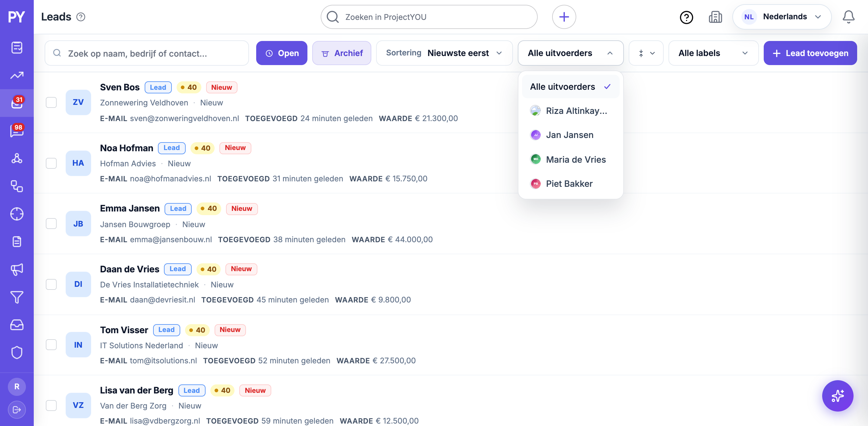
Task: Open Tom Visser lead name
Action: [124, 330]
